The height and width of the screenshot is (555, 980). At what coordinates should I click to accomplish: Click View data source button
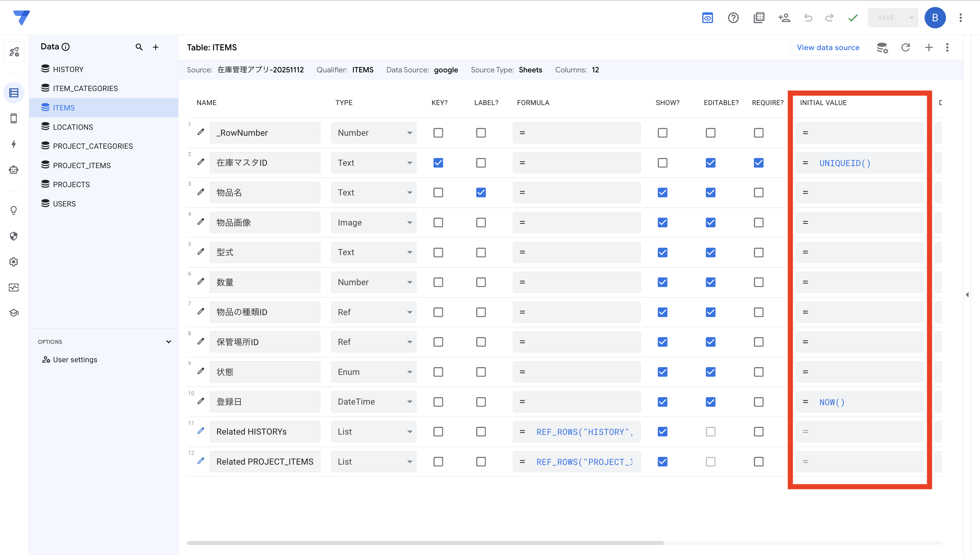pos(828,48)
